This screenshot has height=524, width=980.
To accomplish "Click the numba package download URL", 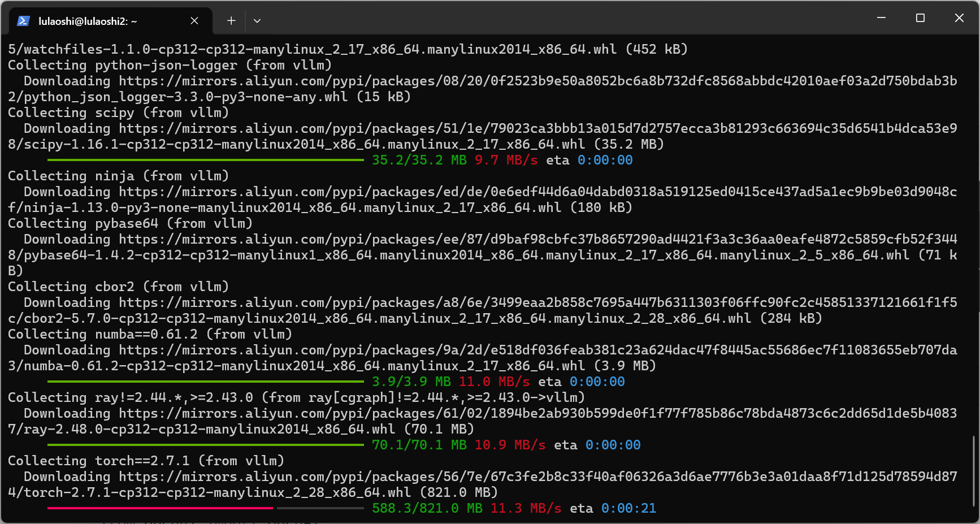I will point(538,350).
